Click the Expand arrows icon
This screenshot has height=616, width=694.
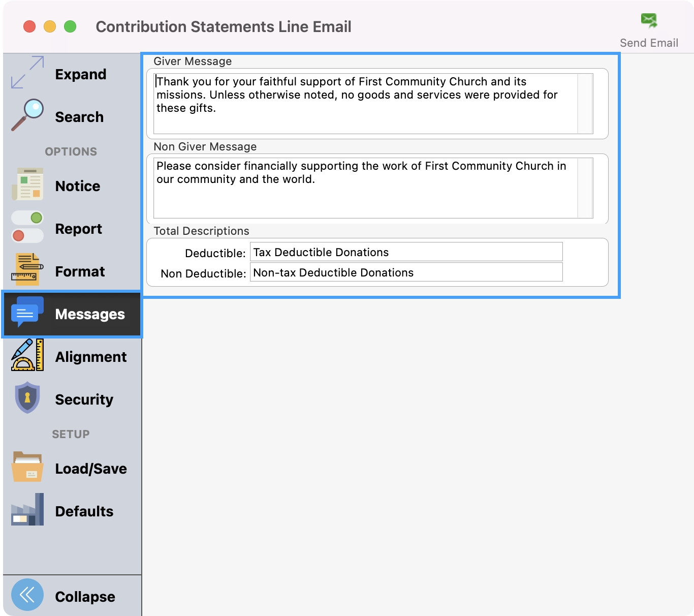(27, 72)
